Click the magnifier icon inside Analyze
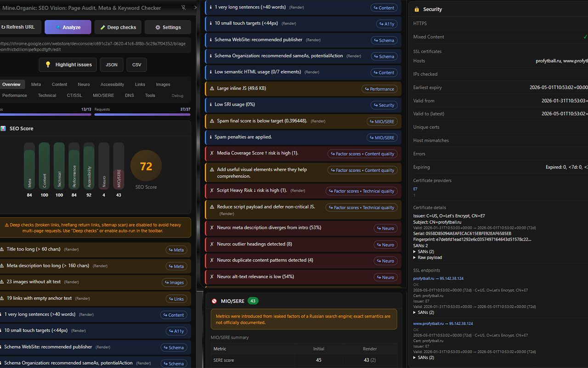Viewport: 588px width, 368px height. pos(58,27)
